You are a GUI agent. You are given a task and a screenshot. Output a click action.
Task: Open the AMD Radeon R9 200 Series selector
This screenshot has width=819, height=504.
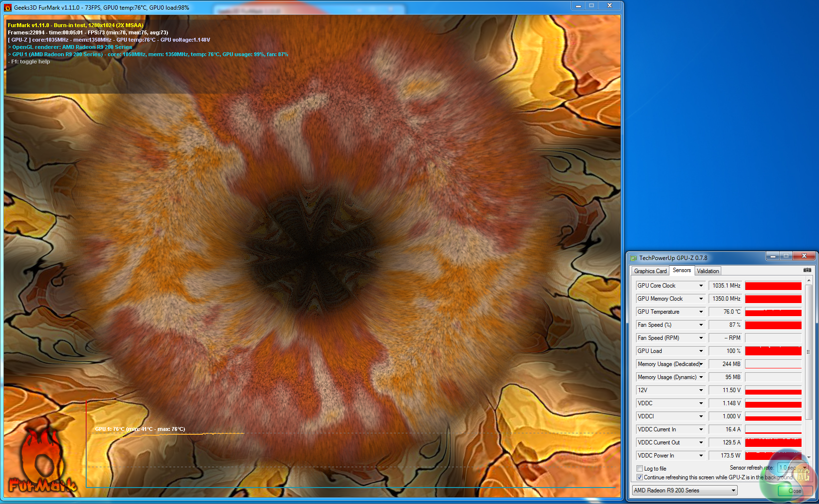tap(685, 490)
